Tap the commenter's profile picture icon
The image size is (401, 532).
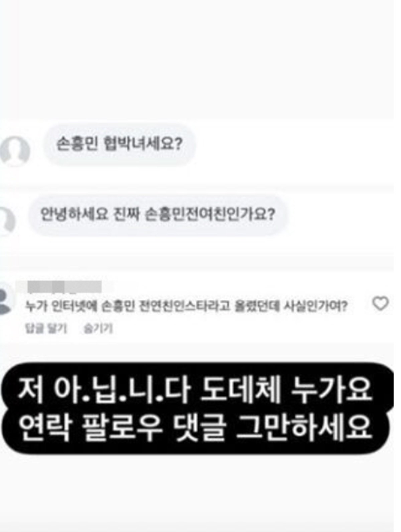tap(7, 298)
